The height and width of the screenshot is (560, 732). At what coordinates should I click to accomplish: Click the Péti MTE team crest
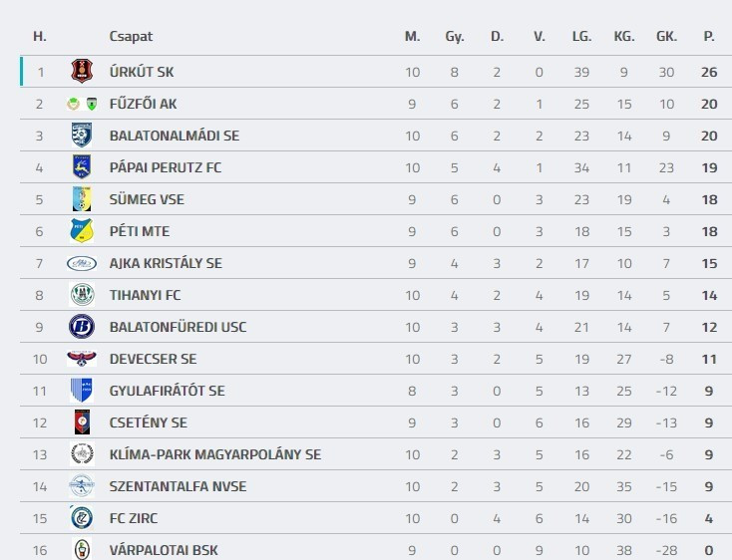tap(81, 231)
